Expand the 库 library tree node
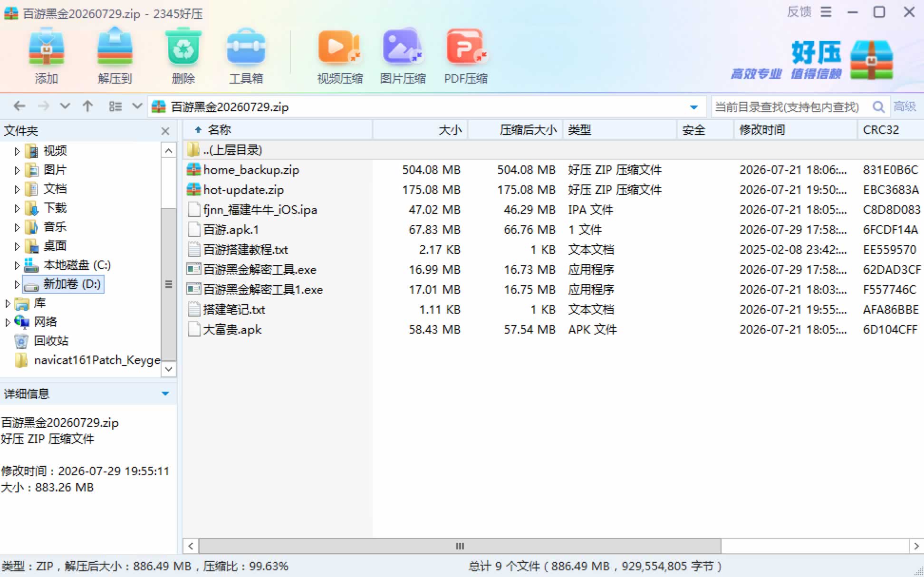924x577 pixels. pyautogui.click(x=8, y=303)
